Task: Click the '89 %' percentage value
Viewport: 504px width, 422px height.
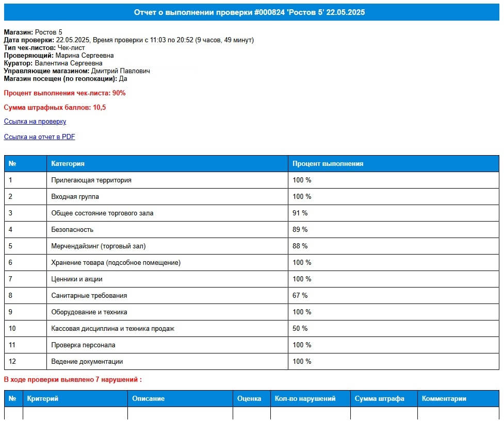Action: point(300,230)
